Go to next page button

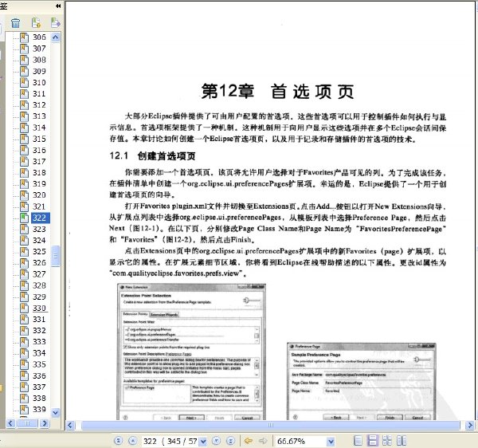click(x=216, y=441)
